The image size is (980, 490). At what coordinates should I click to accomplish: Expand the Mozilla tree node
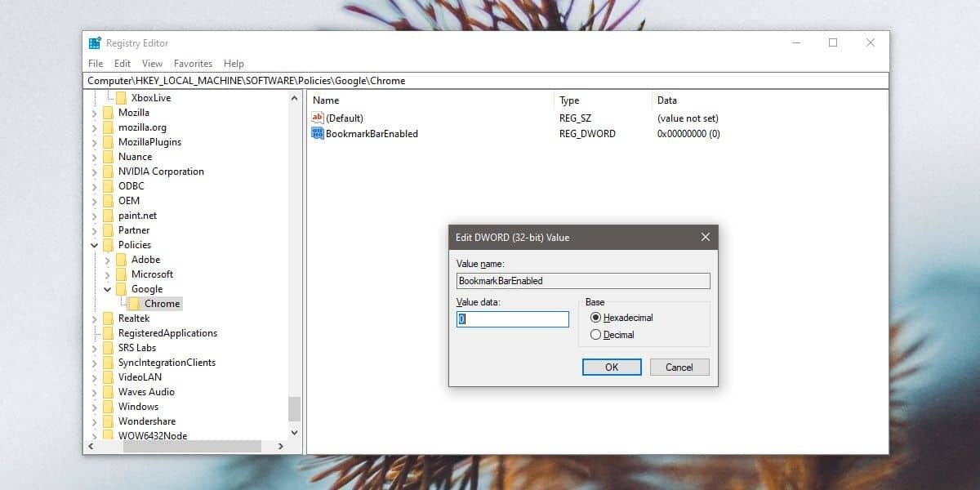[x=93, y=112]
